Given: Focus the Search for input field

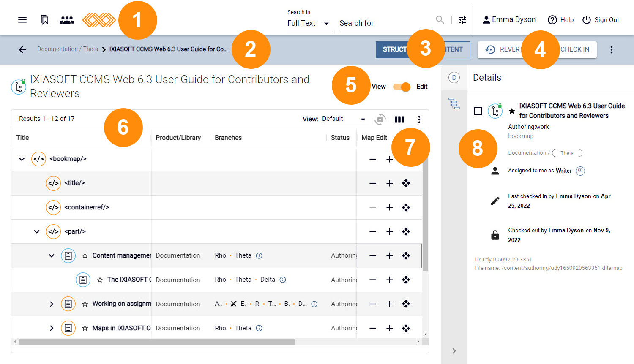Looking at the screenshot, I should [x=379, y=23].
